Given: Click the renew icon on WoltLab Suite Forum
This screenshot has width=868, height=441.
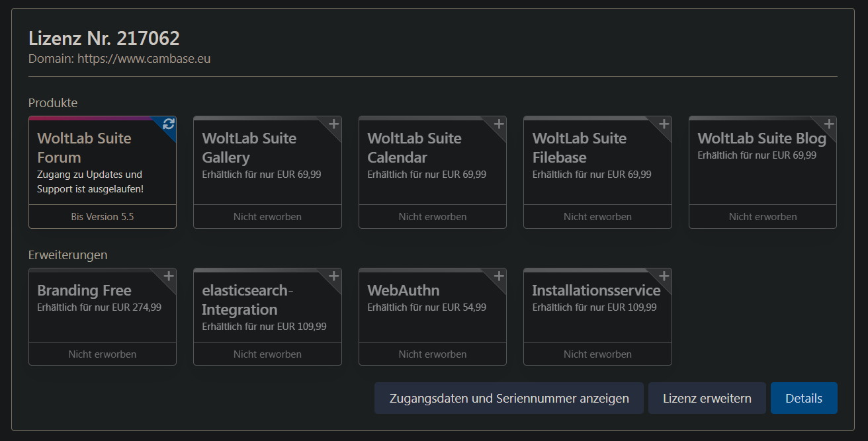Looking at the screenshot, I should click(x=169, y=124).
